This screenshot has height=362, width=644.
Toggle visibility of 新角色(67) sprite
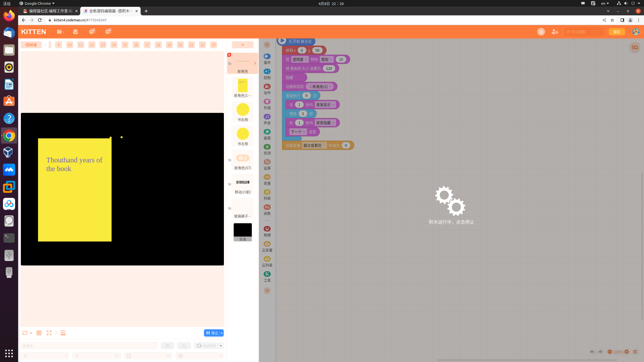pos(229,160)
